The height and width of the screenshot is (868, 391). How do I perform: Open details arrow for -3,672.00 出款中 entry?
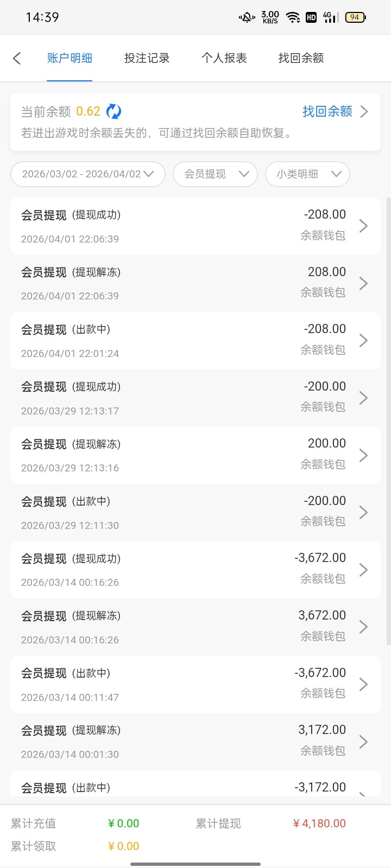pos(363,684)
